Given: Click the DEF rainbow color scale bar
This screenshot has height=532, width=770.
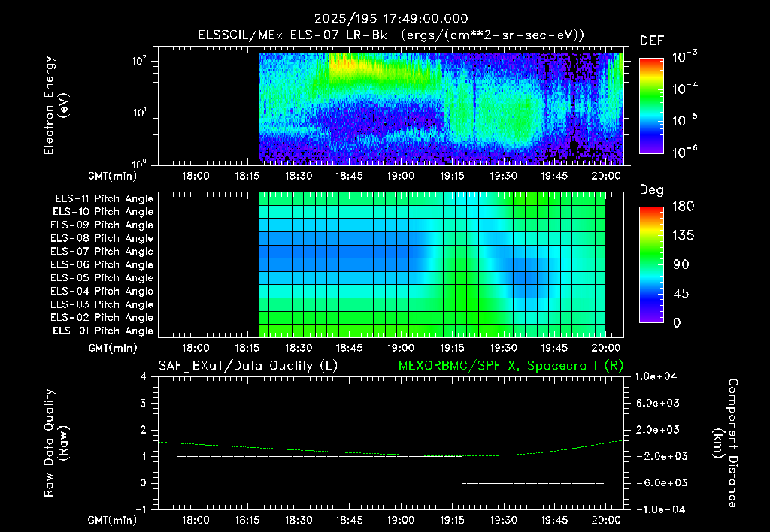Looking at the screenshot, I should click(x=651, y=105).
